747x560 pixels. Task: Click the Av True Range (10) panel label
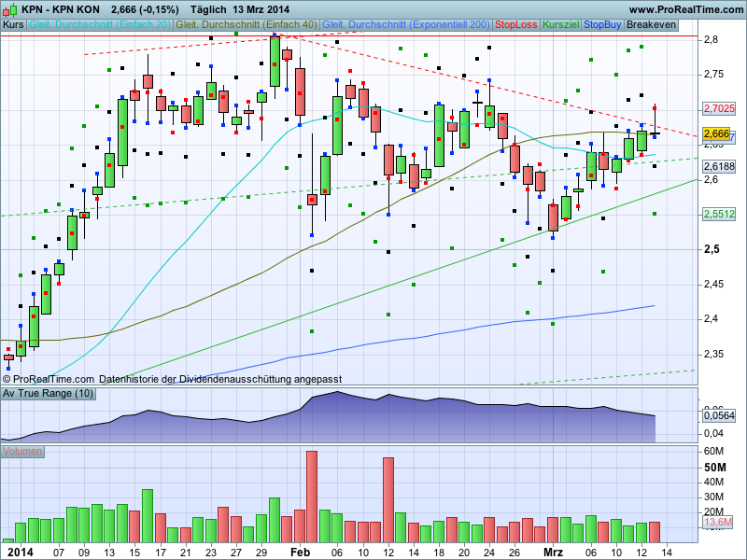pyautogui.click(x=48, y=393)
